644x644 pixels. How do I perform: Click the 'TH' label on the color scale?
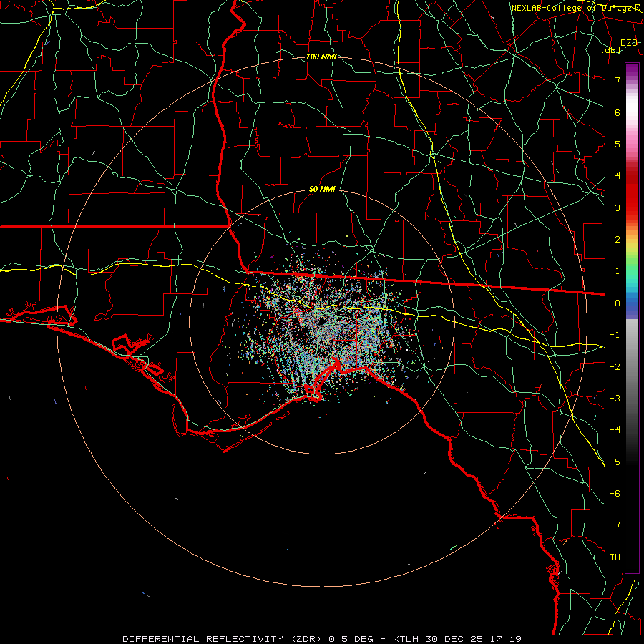pyautogui.click(x=615, y=557)
